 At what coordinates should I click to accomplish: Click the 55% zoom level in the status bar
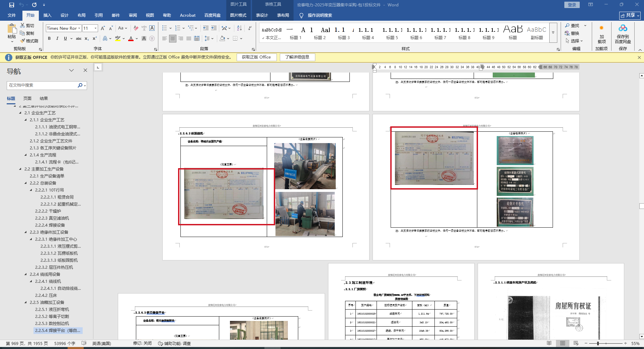point(635,343)
